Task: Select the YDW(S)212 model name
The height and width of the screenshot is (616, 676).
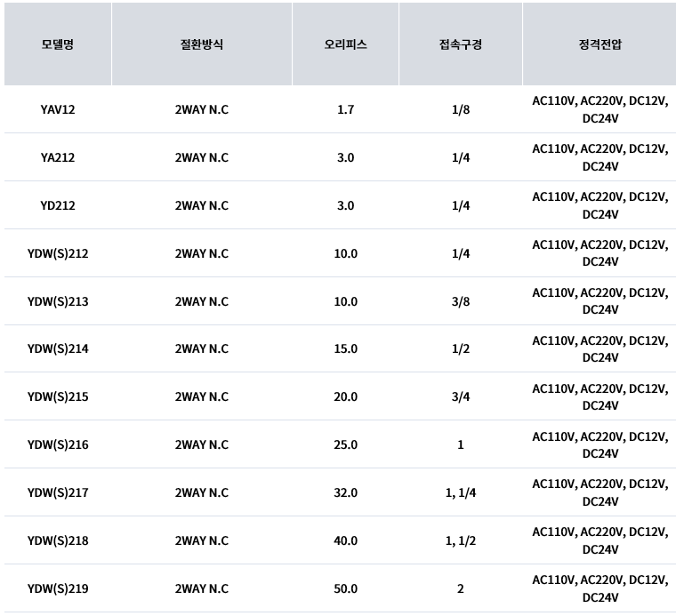Action: tap(58, 253)
